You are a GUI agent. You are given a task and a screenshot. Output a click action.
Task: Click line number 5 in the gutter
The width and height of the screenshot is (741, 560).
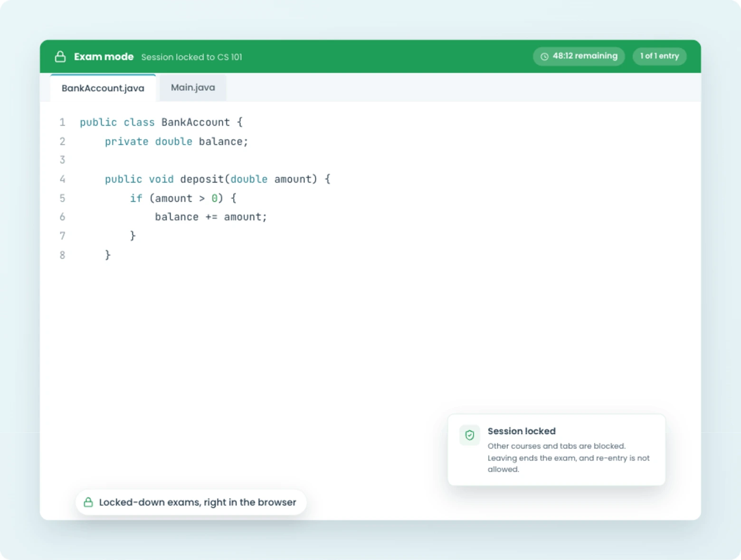[x=62, y=198]
